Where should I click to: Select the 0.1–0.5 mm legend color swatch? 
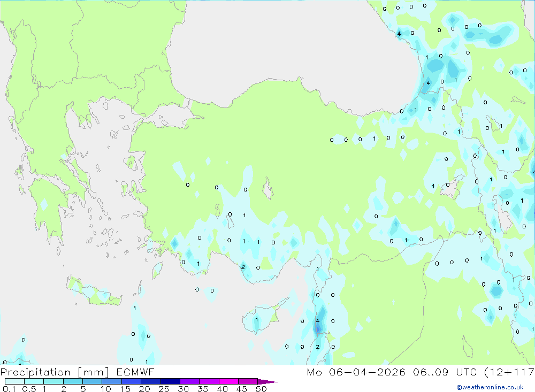pyautogui.click(x=14, y=381)
